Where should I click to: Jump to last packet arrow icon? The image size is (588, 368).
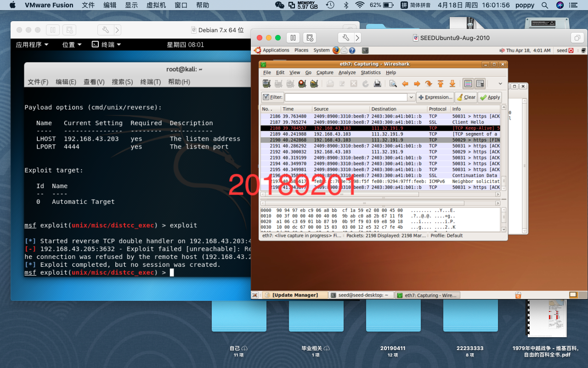(x=452, y=83)
